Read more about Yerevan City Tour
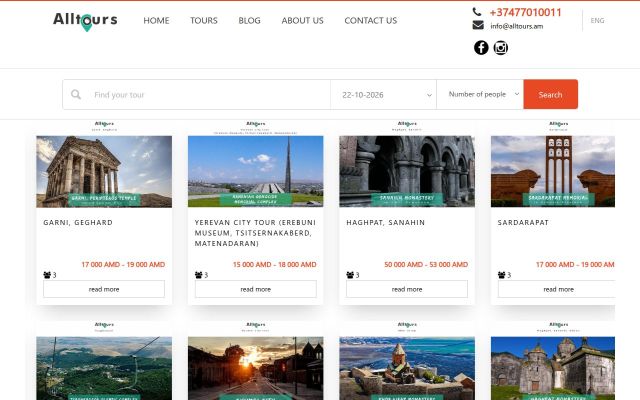The height and width of the screenshot is (400, 640). (256, 289)
